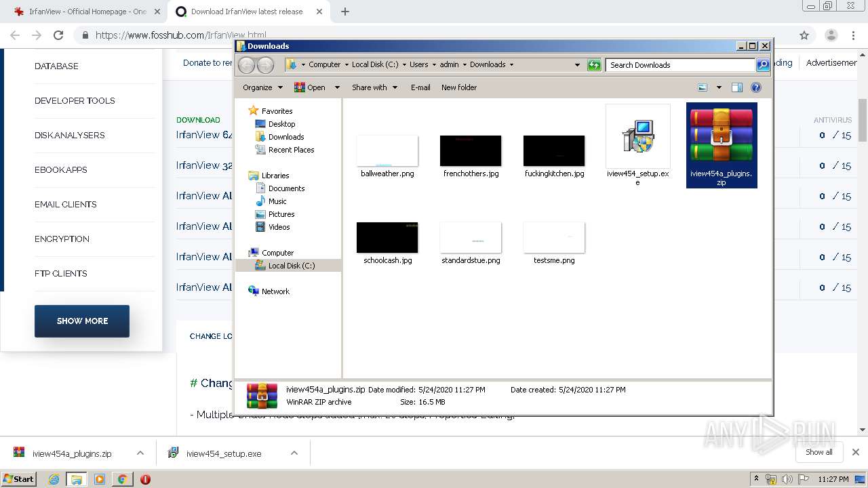This screenshot has height=488, width=868.
Task: Click New folder in Explorer toolbar
Action: (459, 87)
